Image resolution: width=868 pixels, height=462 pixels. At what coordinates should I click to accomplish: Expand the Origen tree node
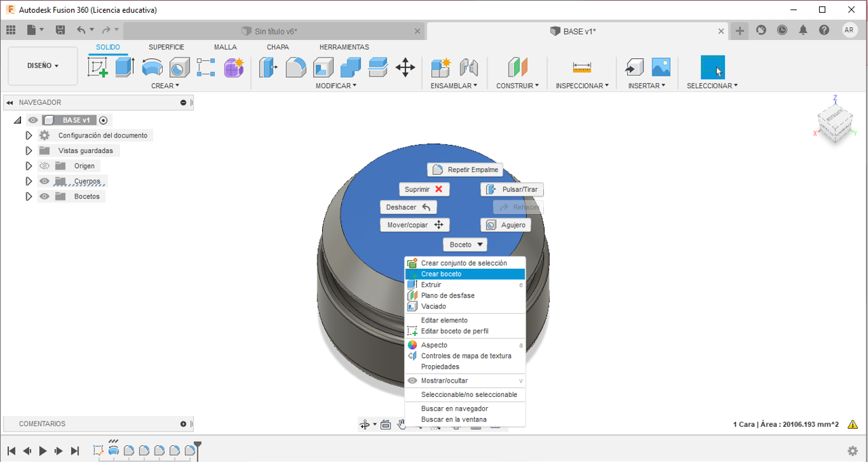tap(28, 166)
